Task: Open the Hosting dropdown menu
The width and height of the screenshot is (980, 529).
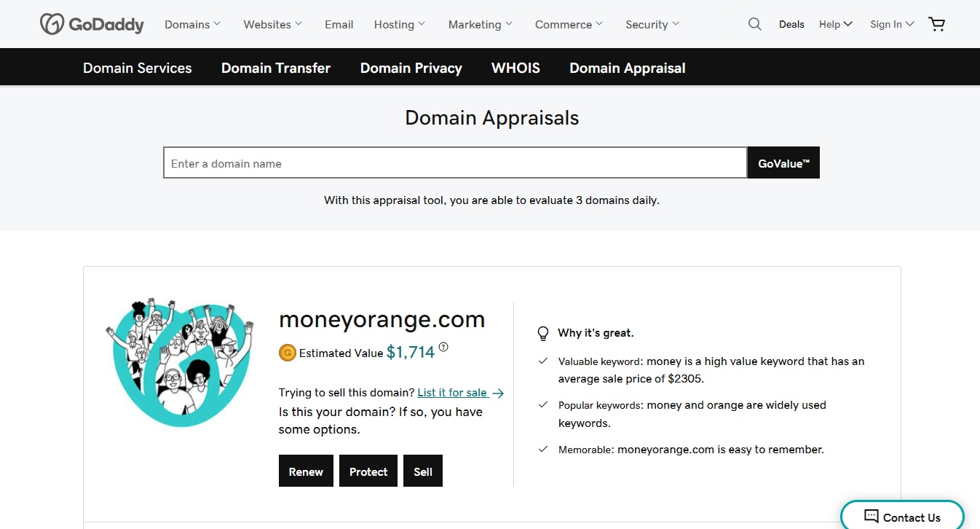Action: pos(399,24)
